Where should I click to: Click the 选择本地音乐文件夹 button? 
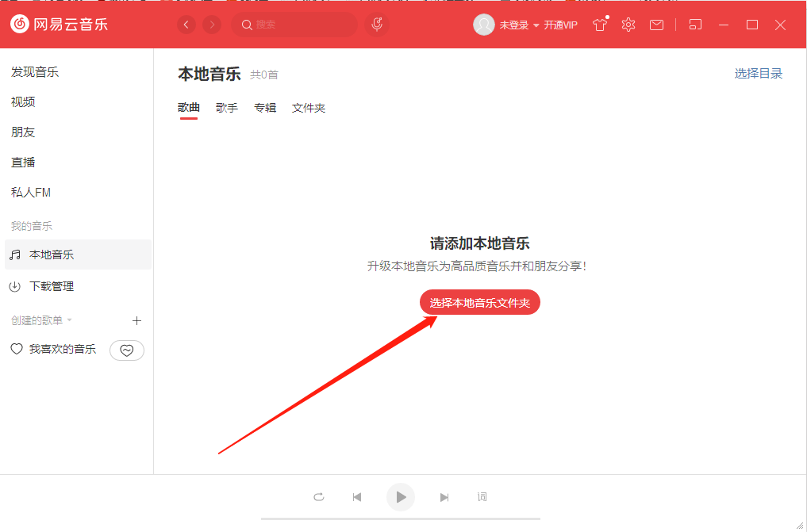pyautogui.click(x=479, y=302)
